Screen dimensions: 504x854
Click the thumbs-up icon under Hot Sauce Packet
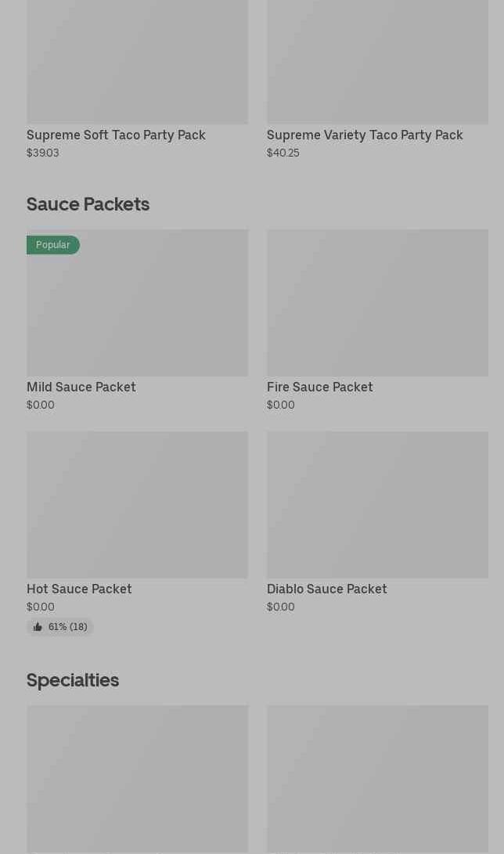pyautogui.click(x=38, y=627)
